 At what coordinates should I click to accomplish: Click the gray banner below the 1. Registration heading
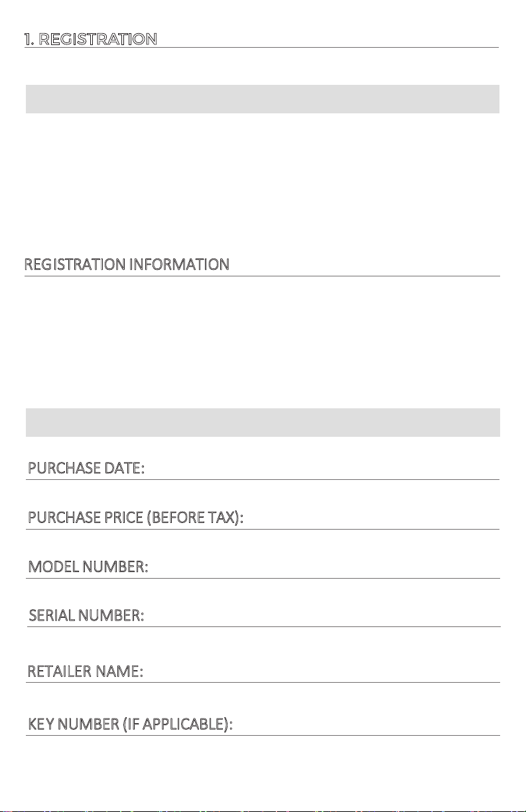(x=262, y=99)
